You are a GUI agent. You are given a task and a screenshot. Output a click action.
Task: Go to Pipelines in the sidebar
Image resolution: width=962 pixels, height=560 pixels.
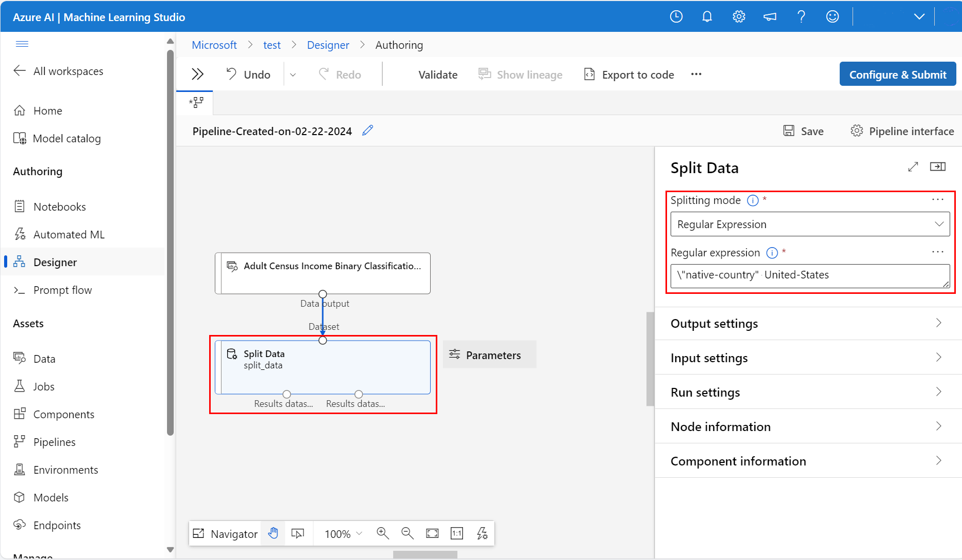coord(54,442)
